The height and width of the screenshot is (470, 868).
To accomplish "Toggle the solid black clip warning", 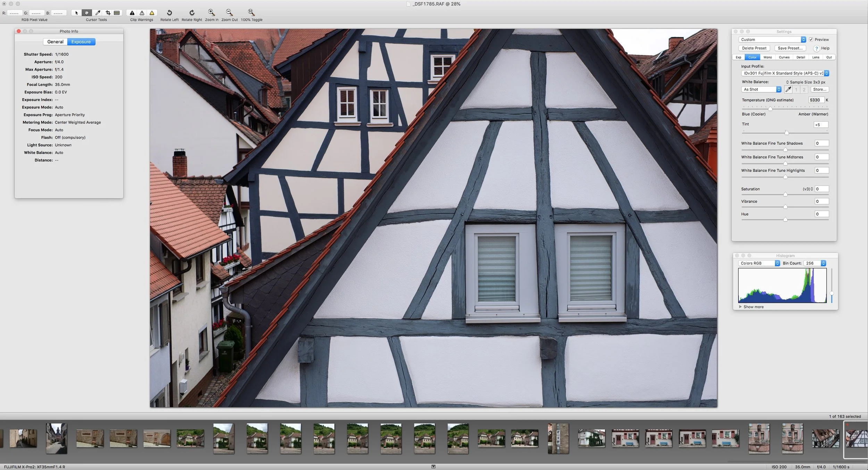I will pos(132,13).
